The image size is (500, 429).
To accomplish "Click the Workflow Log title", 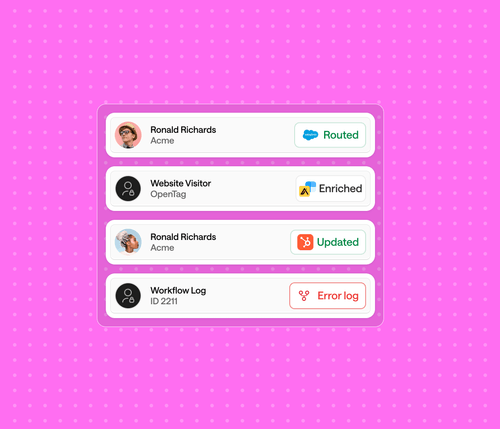I will (178, 291).
